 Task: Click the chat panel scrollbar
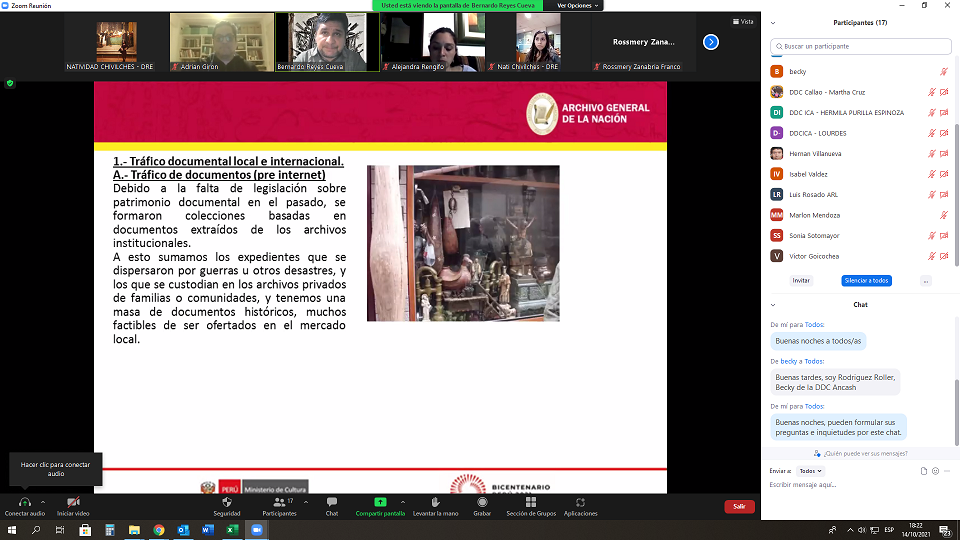pos(957,413)
